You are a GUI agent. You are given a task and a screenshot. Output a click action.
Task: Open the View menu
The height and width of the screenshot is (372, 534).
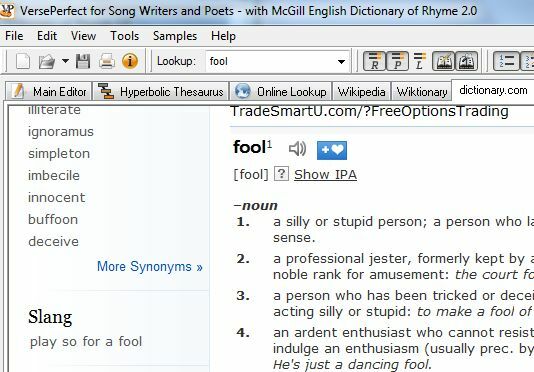tap(83, 36)
